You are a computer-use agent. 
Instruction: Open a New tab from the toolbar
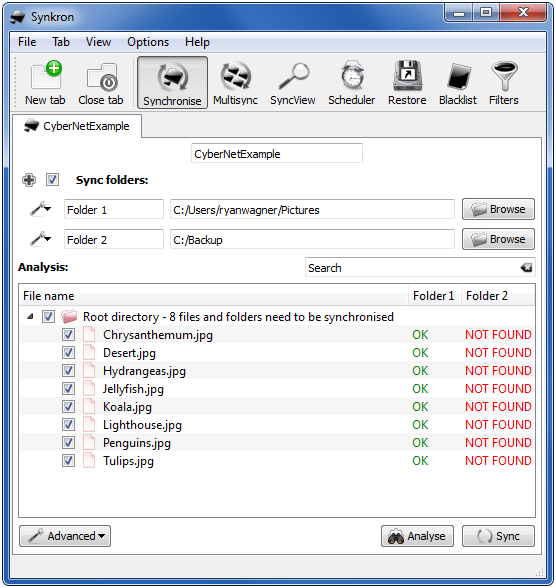point(45,83)
